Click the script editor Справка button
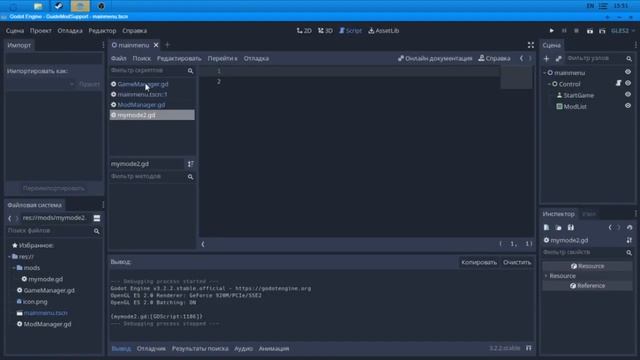 coord(494,58)
